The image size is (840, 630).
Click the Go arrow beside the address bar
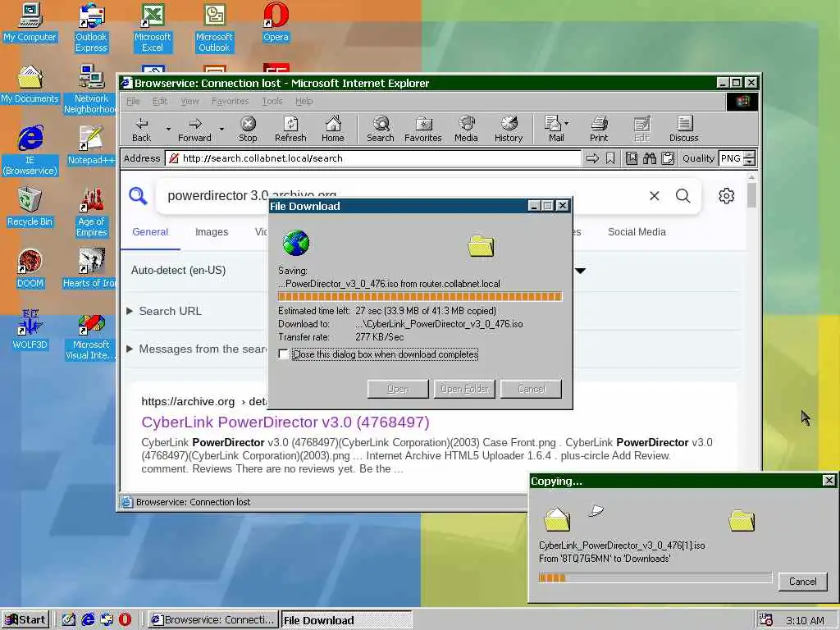pos(592,158)
